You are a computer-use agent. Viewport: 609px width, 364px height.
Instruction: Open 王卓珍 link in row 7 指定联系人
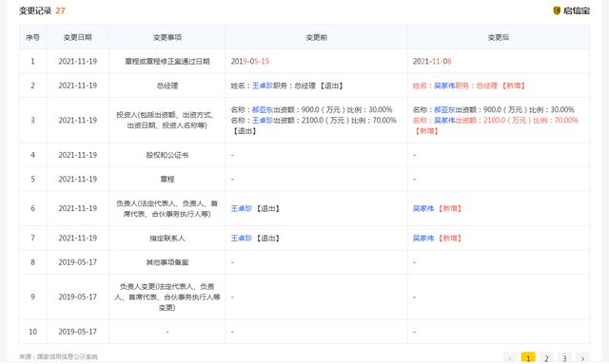click(241, 239)
